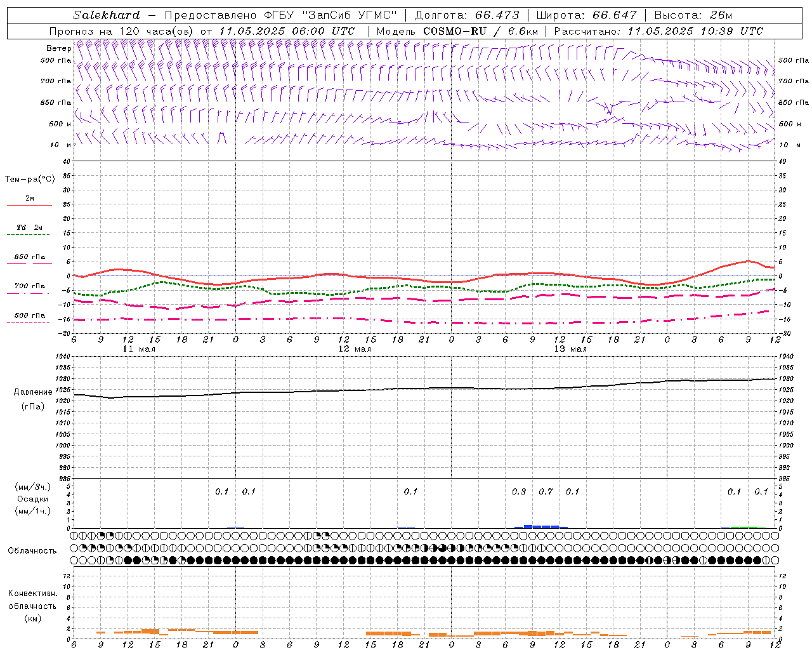Click the '13 мая' date label
The image size is (812, 650).
click(570, 349)
